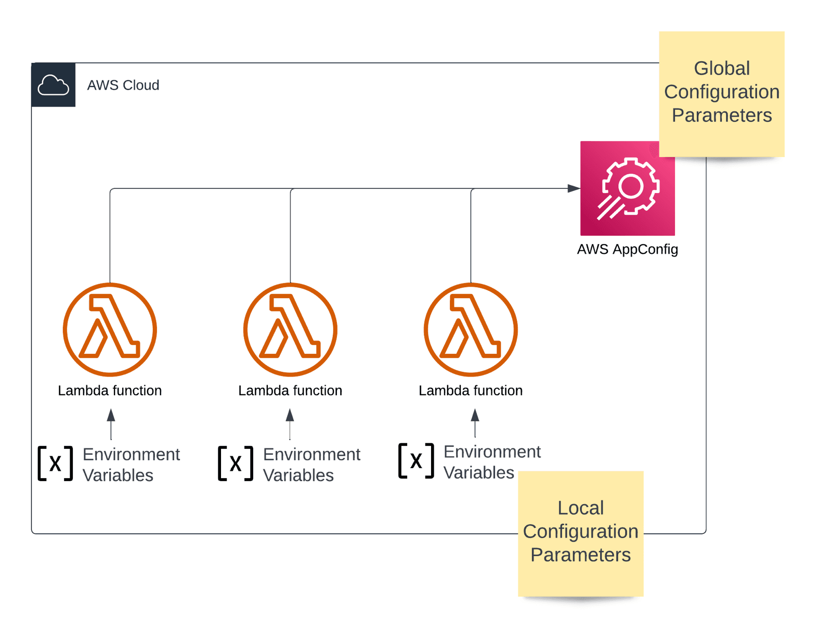
Task: Click the Global Configuration Parameters sticky note
Action: click(721, 93)
